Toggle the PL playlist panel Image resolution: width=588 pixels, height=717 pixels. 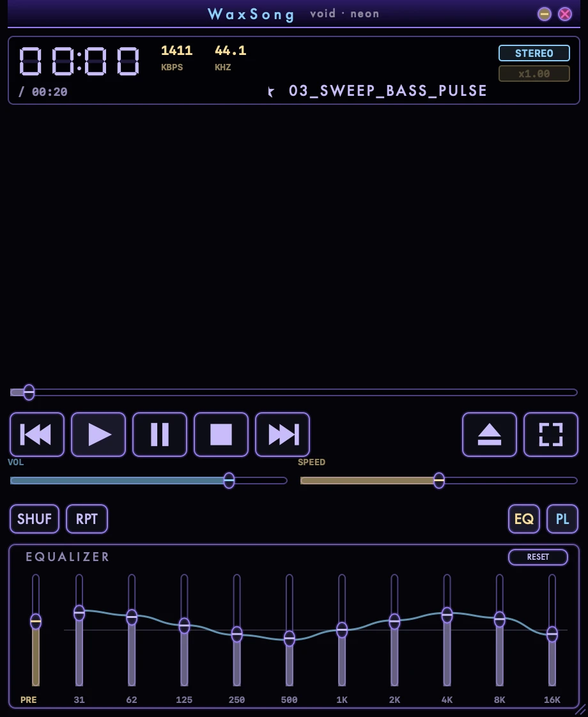[x=562, y=519]
